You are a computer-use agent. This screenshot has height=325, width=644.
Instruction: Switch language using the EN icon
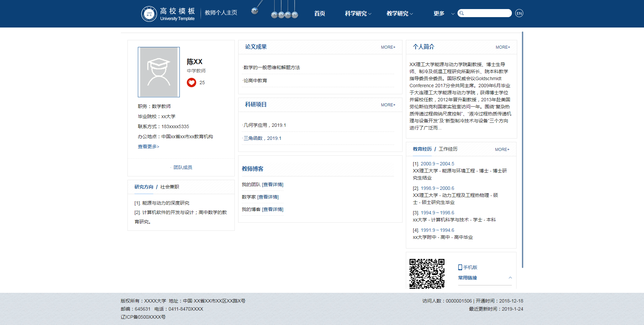click(519, 13)
